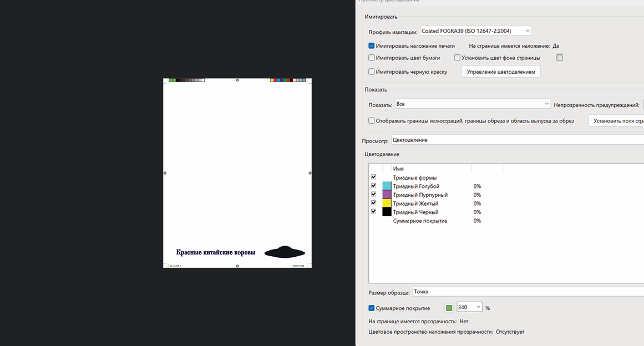Viewport: 644px width, 346px height.
Task: Enable Имитировать цвет бумаги checkbox
Action: tap(371, 58)
